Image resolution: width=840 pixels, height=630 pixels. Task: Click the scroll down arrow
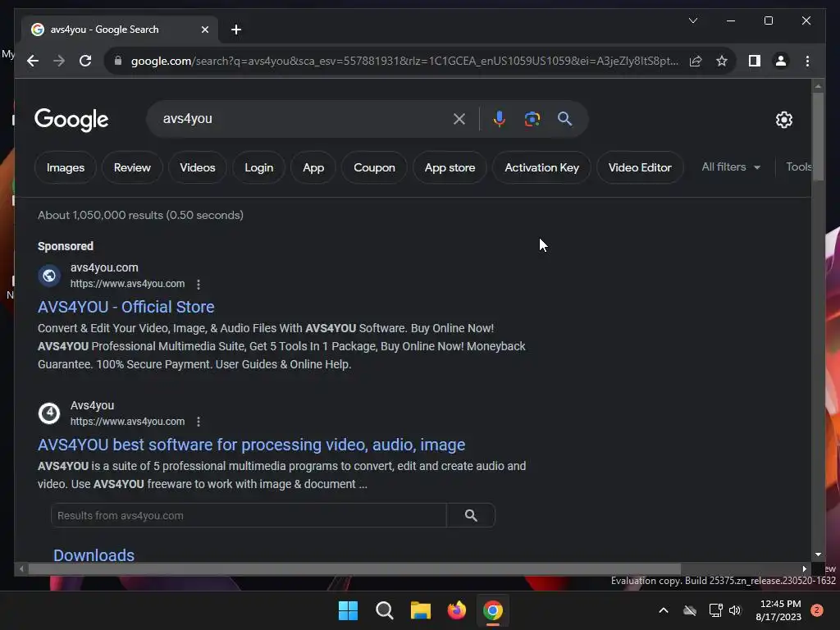[818, 555]
